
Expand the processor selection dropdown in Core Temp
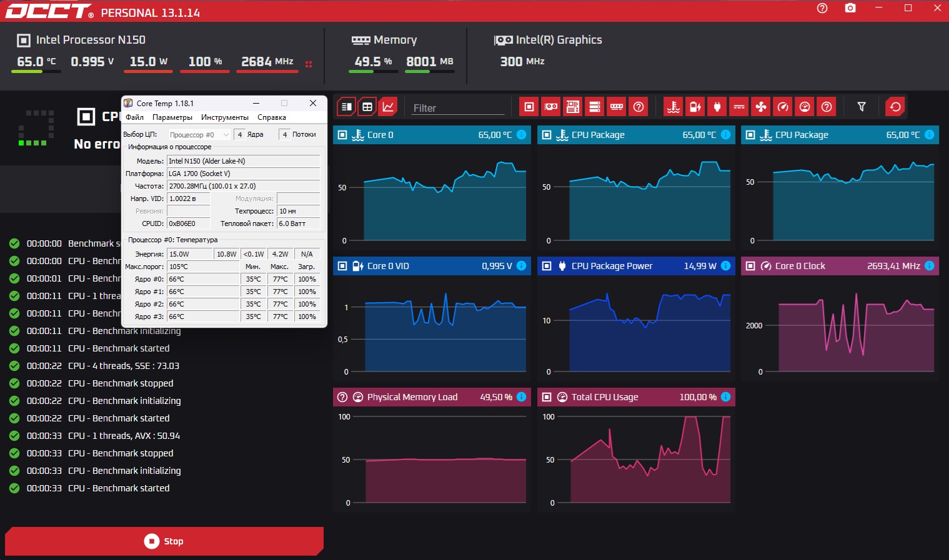(x=199, y=135)
